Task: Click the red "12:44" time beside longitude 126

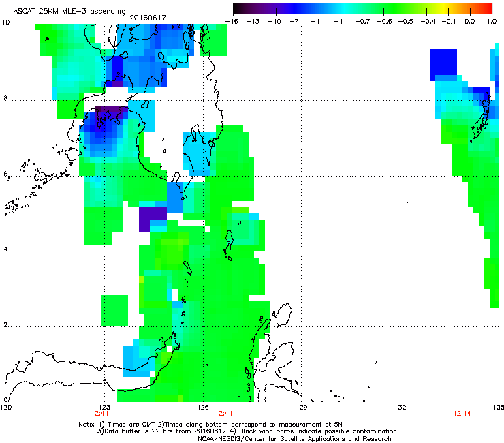Action: point(223,414)
